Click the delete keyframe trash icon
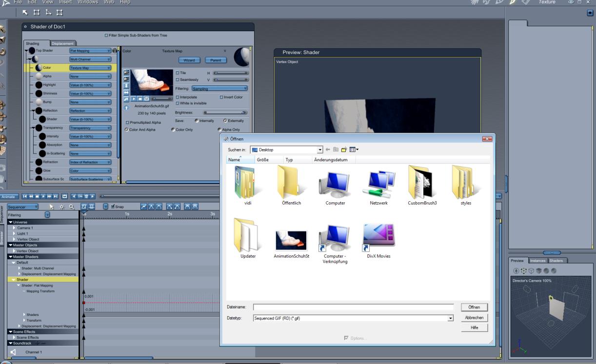596x364 pixels. pos(86,196)
